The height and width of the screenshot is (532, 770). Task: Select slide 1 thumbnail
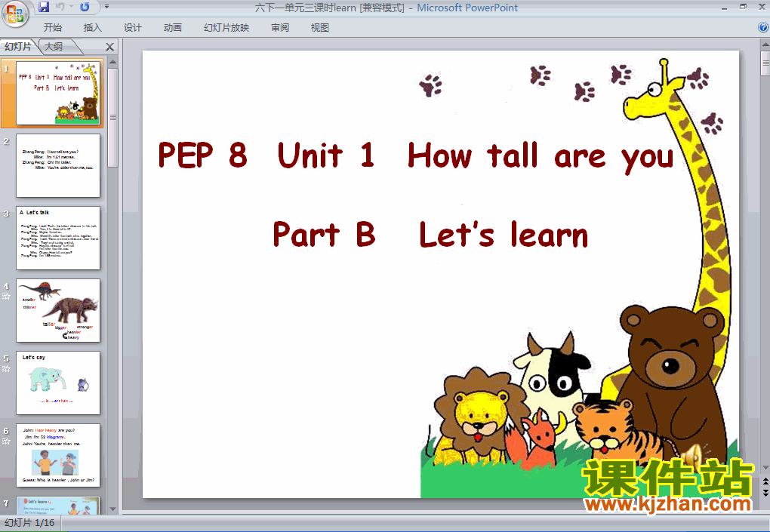pos(58,93)
